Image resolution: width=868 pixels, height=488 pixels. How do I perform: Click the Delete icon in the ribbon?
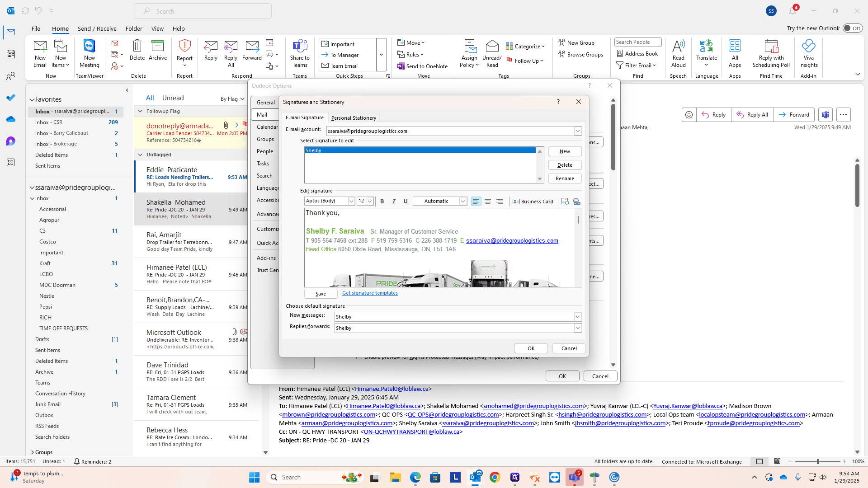pyautogui.click(x=137, y=50)
